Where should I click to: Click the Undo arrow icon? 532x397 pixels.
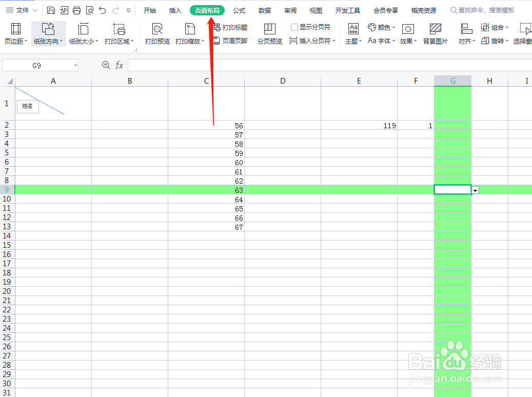tap(103, 11)
